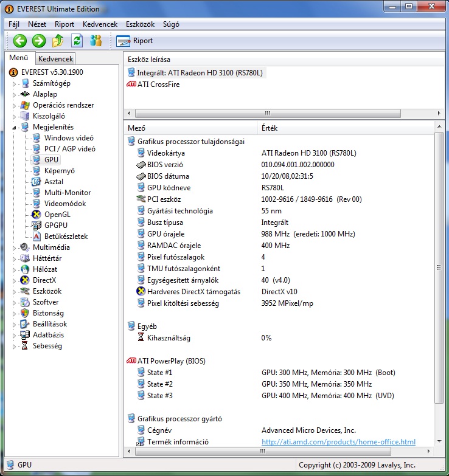Select the ATI CrossFire device entry
449x476 pixels.
click(153, 84)
